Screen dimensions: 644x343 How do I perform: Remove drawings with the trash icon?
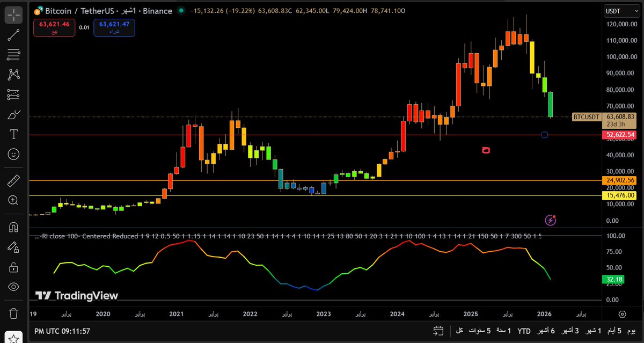[x=13, y=313]
